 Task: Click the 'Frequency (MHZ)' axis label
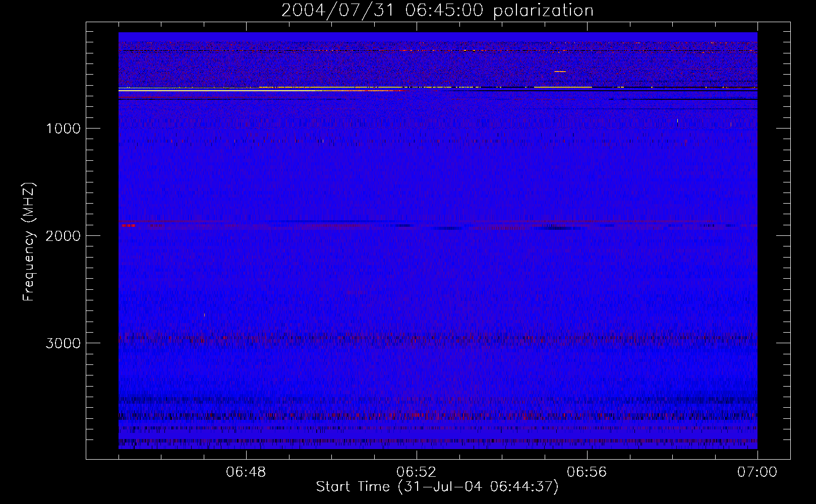pos(29,242)
